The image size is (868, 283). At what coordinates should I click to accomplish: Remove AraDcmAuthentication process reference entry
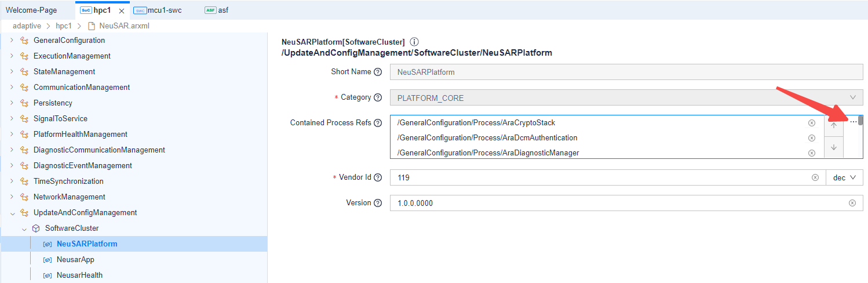(x=811, y=138)
